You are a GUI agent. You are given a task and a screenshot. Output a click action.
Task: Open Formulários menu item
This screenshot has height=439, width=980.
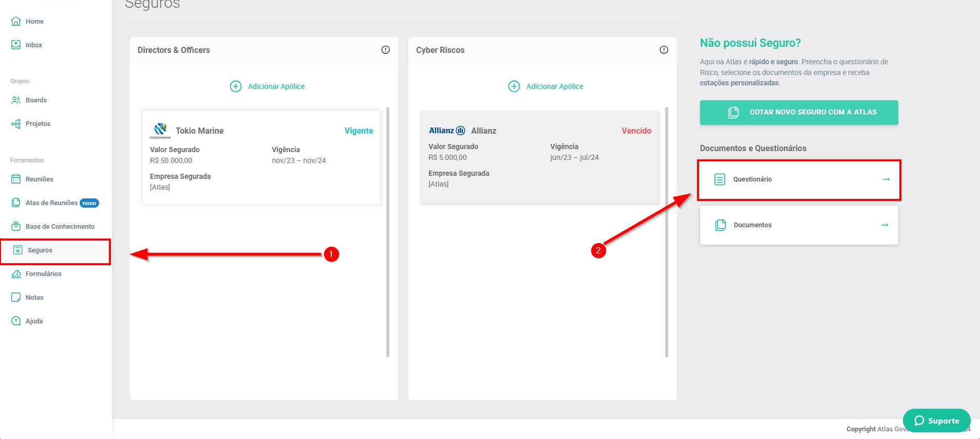point(43,274)
